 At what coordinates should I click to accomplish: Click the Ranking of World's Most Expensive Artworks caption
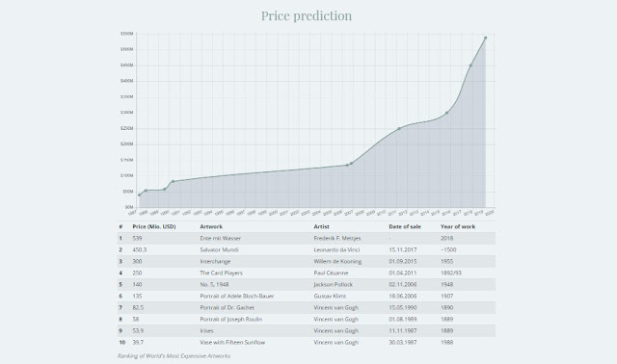(x=174, y=355)
